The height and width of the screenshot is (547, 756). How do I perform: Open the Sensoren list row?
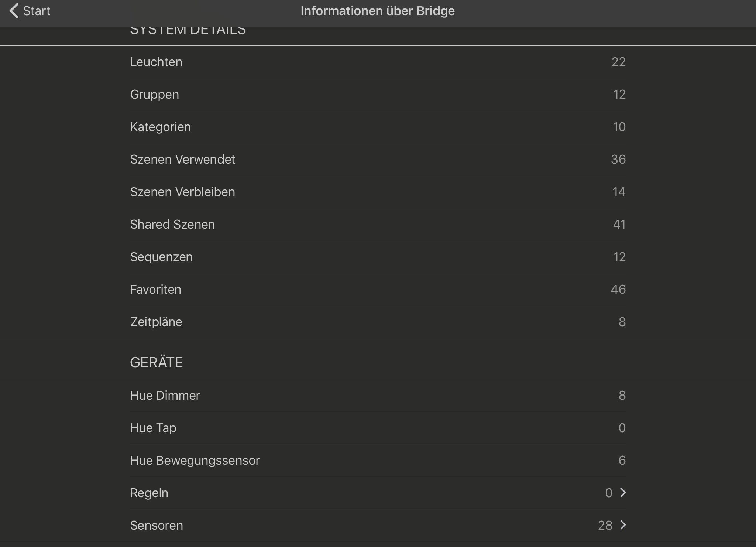pyautogui.click(x=377, y=525)
